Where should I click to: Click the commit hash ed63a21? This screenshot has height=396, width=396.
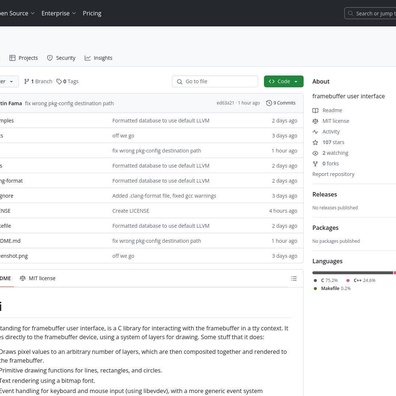click(x=225, y=103)
